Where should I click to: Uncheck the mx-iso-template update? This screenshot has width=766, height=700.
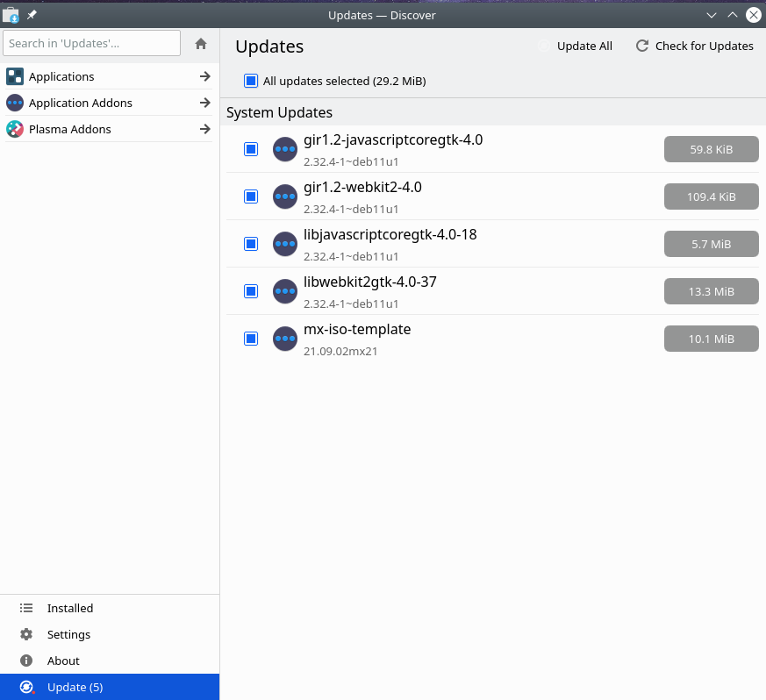coord(251,339)
